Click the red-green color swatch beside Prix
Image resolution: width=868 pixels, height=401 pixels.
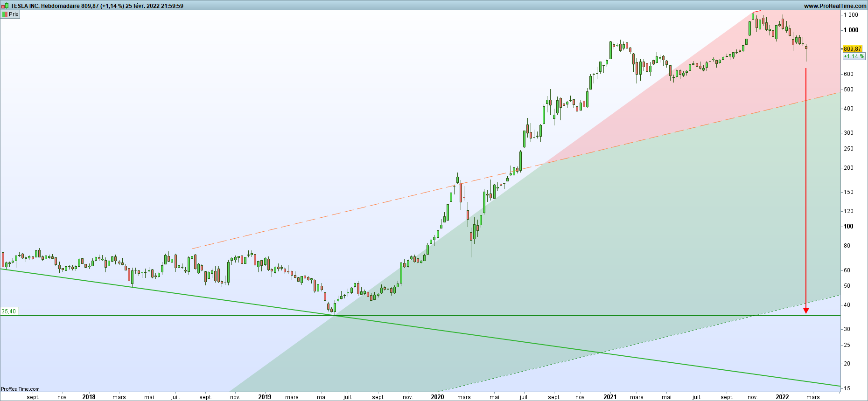click(x=5, y=14)
